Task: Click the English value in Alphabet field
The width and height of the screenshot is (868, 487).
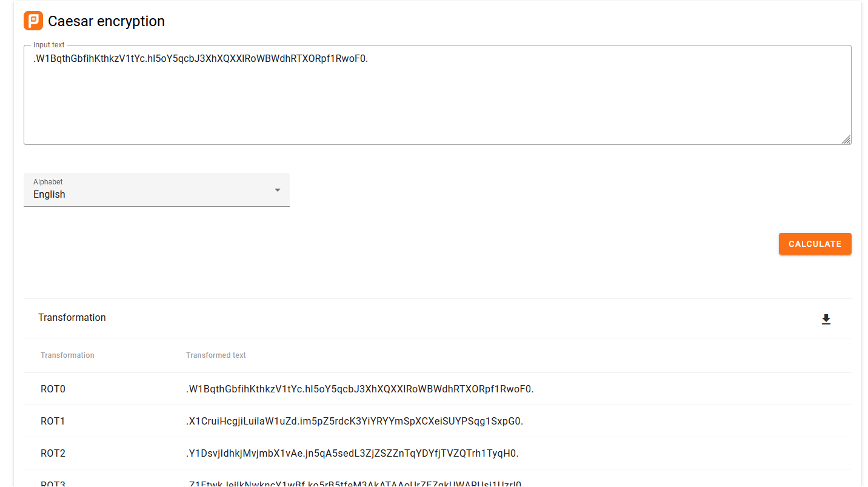Action: 49,195
